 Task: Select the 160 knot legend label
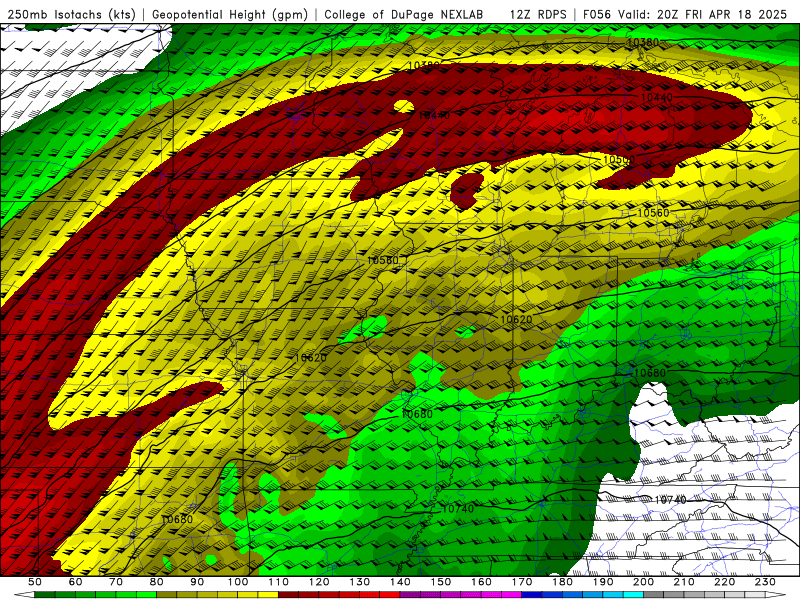(481, 582)
